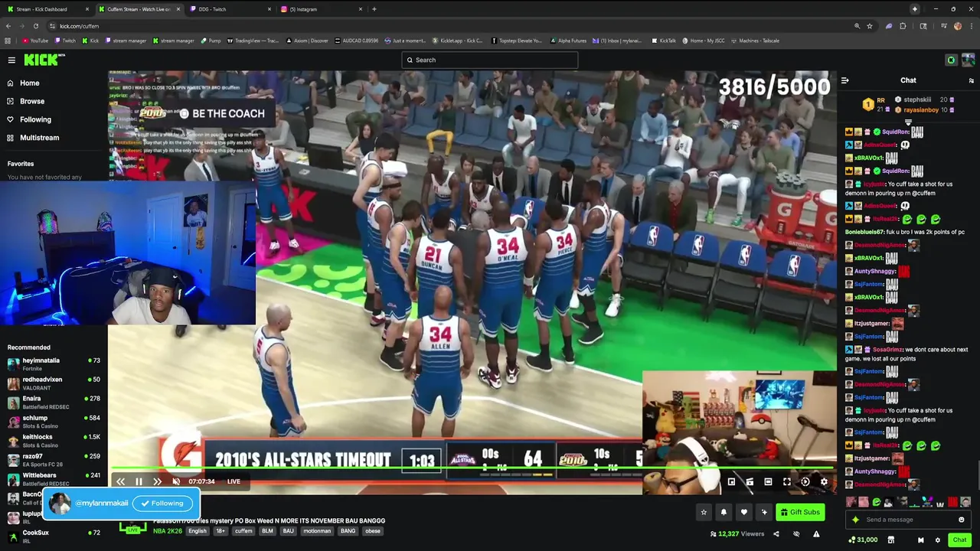980x551 pixels.
Task: Open recommended channel Enaira
Action: [54, 402]
